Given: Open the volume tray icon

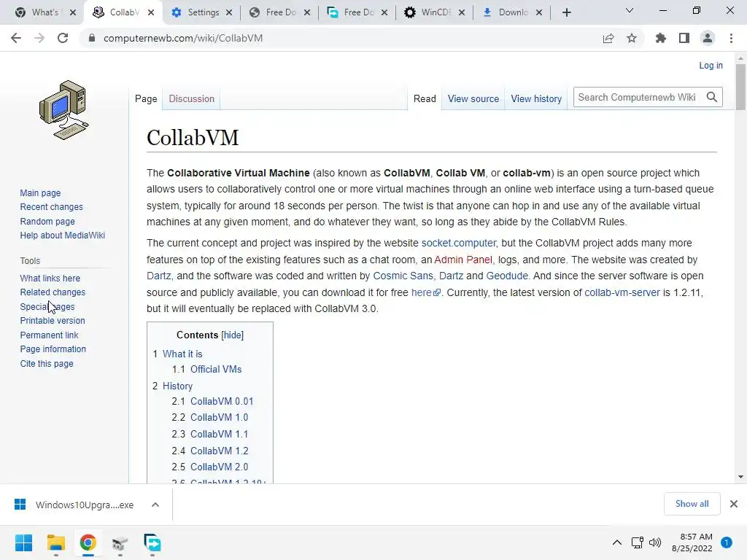Looking at the screenshot, I should 655,542.
